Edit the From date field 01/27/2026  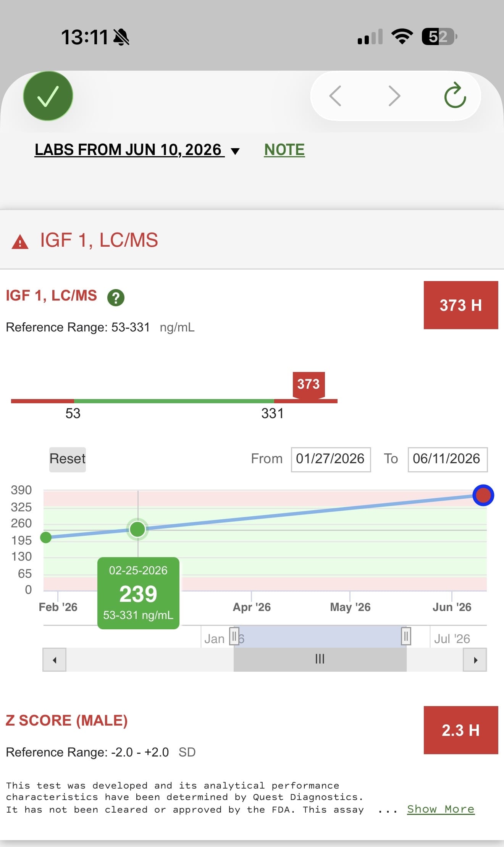pyautogui.click(x=331, y=459)
